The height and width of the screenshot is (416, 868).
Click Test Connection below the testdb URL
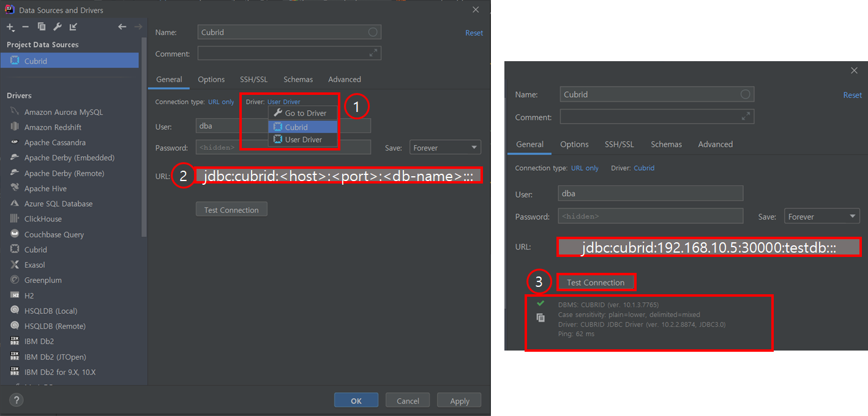click(x=596, y=283)
